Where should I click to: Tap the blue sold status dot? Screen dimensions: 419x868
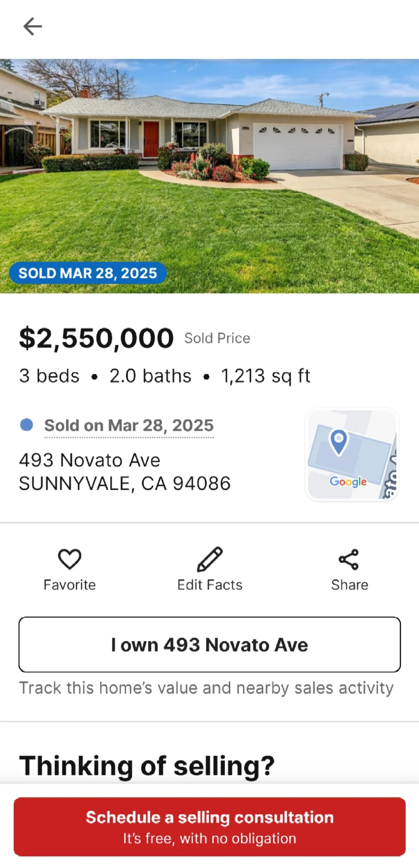pyautogui.click(x=26, y=425)
